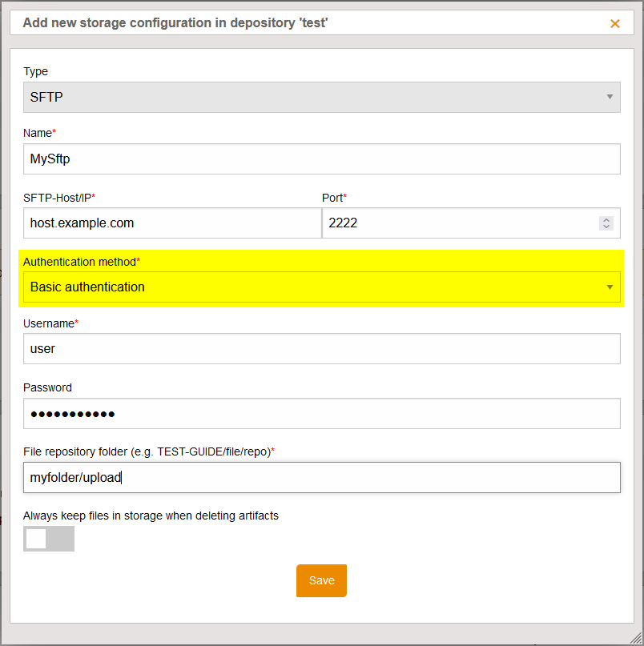The width and height of the screenshot is (644, 646).
Task: Select the Username field containing user
Action: 320,348
